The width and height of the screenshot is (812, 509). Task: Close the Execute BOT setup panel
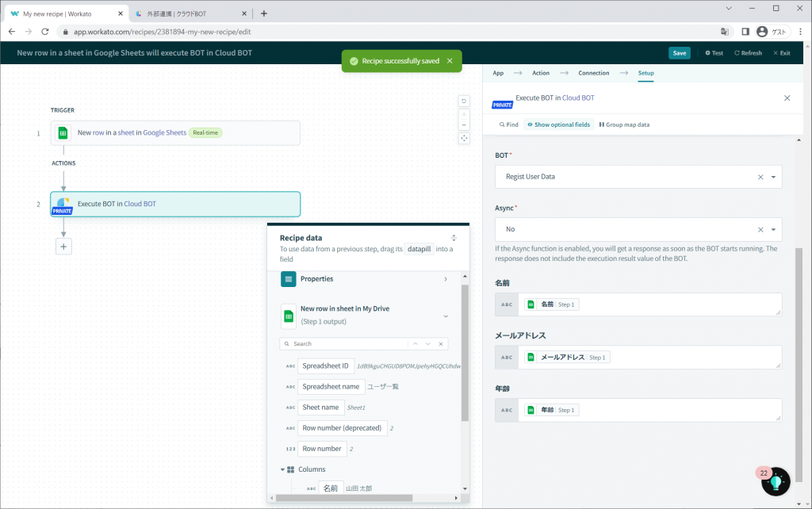pyautogui.click(x=787, y=98)
